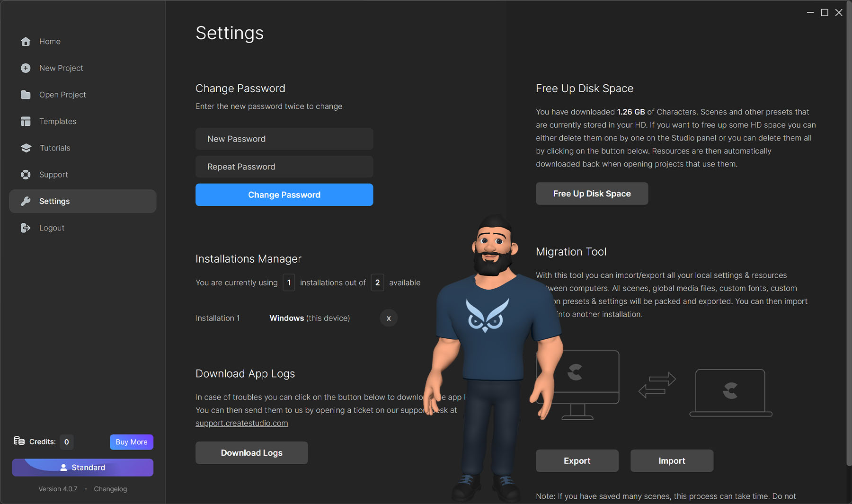
Task: Focus the New Password field
Action: (x=284, y=139)
